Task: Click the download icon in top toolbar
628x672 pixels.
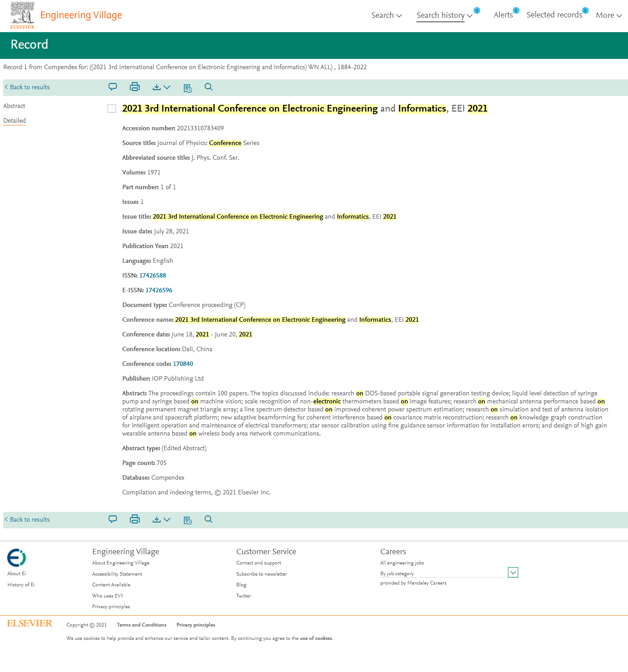Action: coord(157,87)
